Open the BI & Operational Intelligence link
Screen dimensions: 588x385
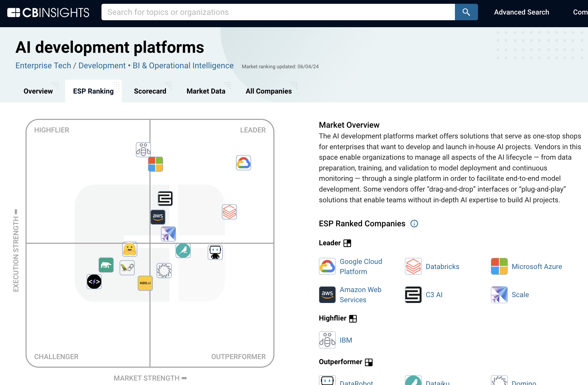point(183,65)
